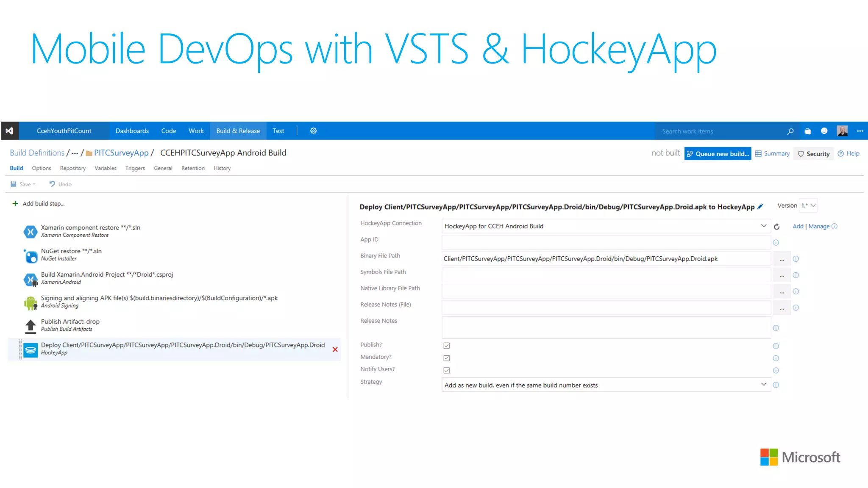Image resolution: width=868 pixels, height=488 pixels.
Task: Switch to the Retention tab
Action: point(193,168)
